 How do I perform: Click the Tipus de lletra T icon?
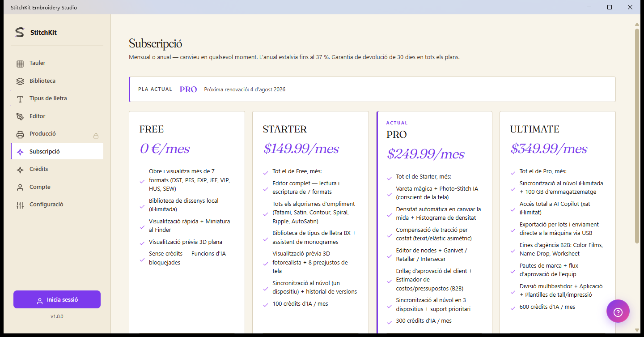point(20,99)
